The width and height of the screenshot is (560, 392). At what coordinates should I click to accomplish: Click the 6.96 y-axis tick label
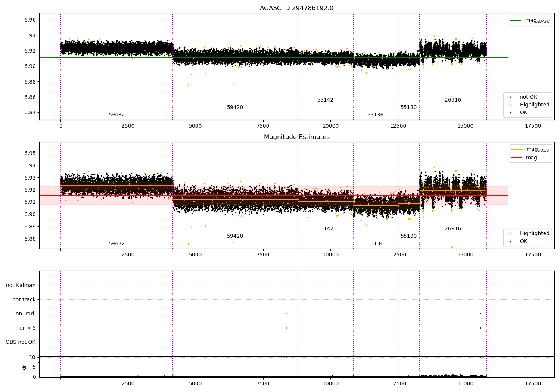(30, 20)
